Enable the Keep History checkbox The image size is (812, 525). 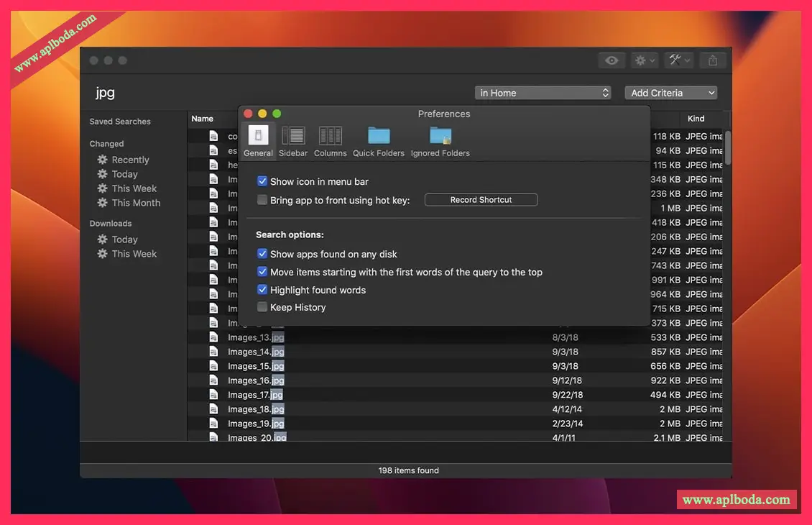[262, 308]
